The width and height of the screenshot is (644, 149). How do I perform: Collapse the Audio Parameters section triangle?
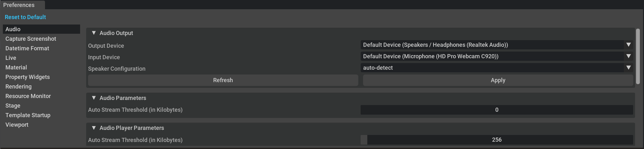(94, 98)
